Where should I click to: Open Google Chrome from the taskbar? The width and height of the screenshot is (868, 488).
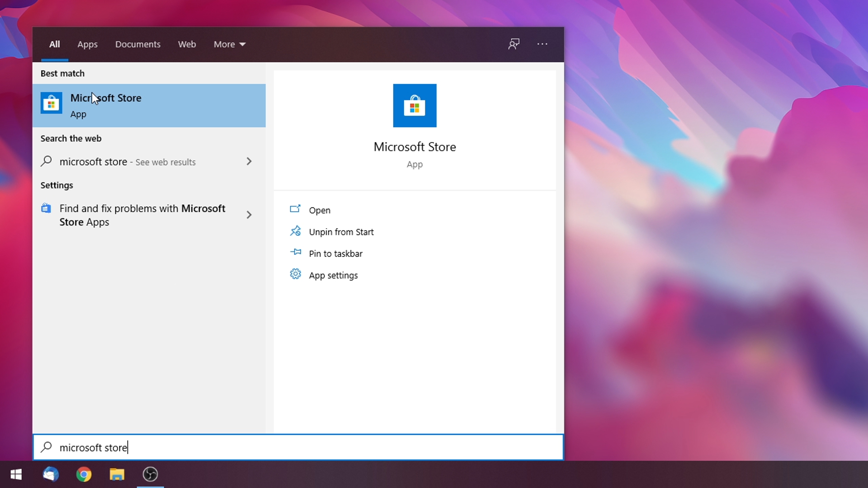[84, 474]
